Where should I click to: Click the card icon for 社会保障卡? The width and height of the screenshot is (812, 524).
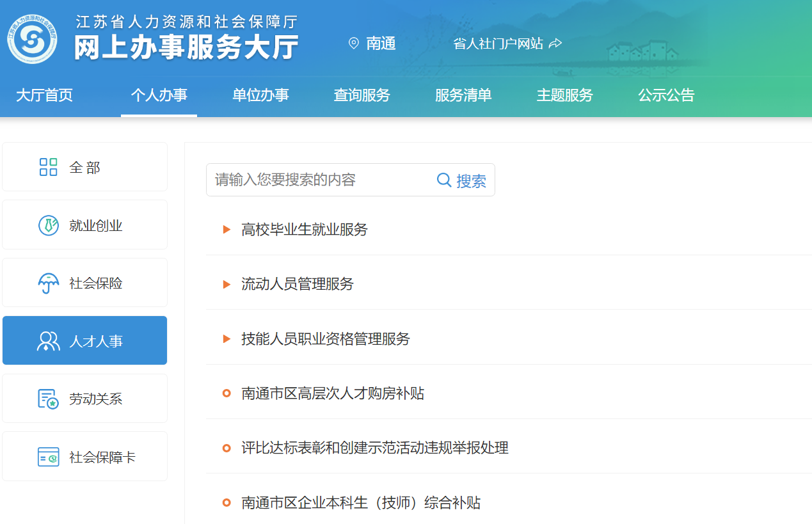click(x=49, y=457)
